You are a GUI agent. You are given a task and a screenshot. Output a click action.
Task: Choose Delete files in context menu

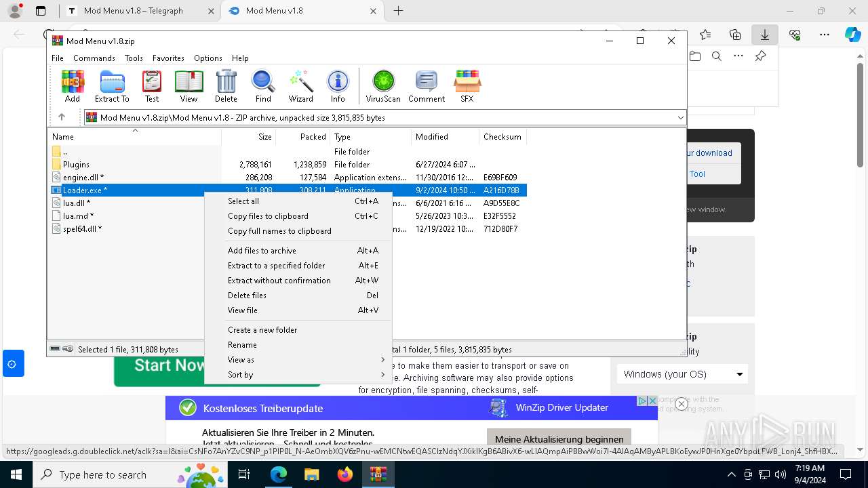[298, 296]
